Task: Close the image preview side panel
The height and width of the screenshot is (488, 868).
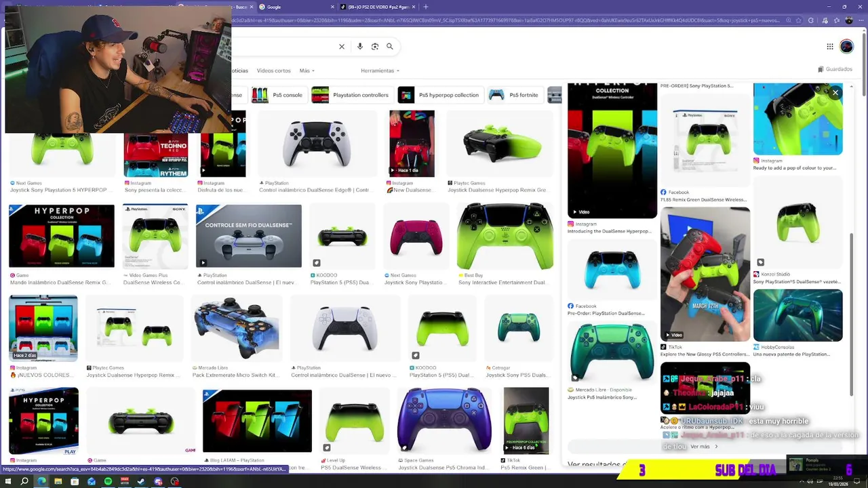Action: 835,93
